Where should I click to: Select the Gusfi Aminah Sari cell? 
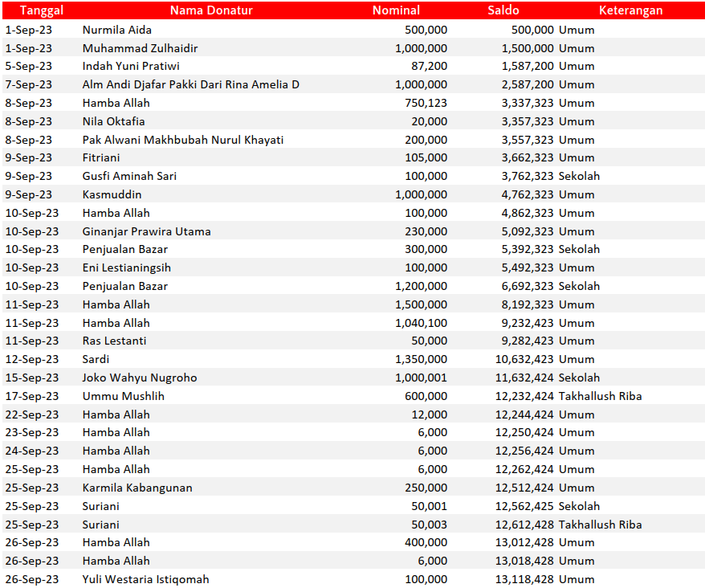[129, 176]
